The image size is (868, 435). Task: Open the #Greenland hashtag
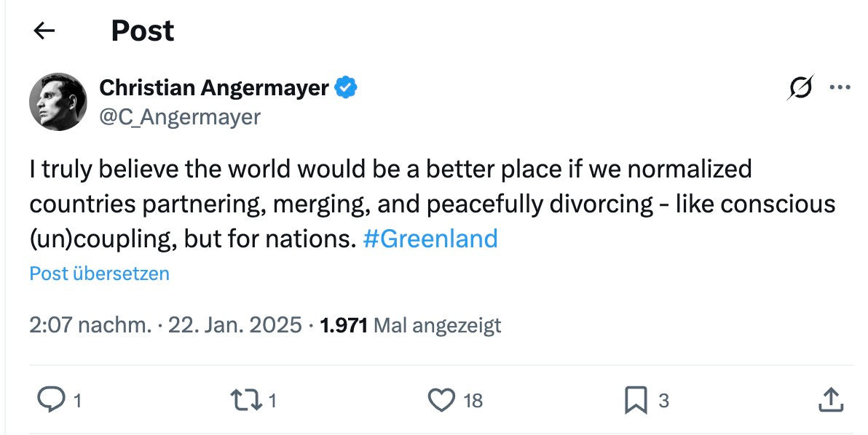430,239
